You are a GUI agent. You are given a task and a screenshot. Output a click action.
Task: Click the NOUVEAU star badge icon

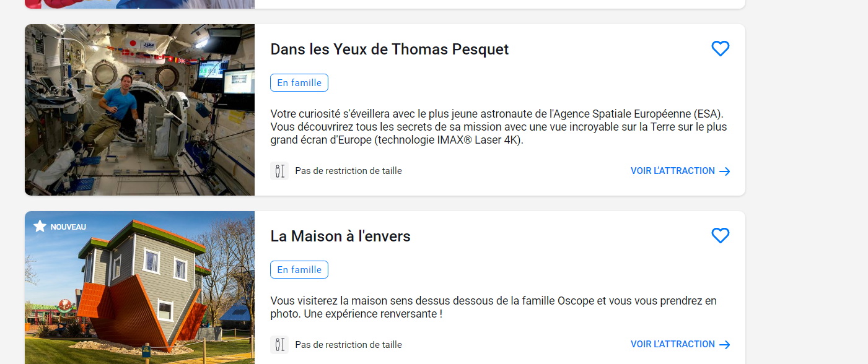(x=40, y=226)
